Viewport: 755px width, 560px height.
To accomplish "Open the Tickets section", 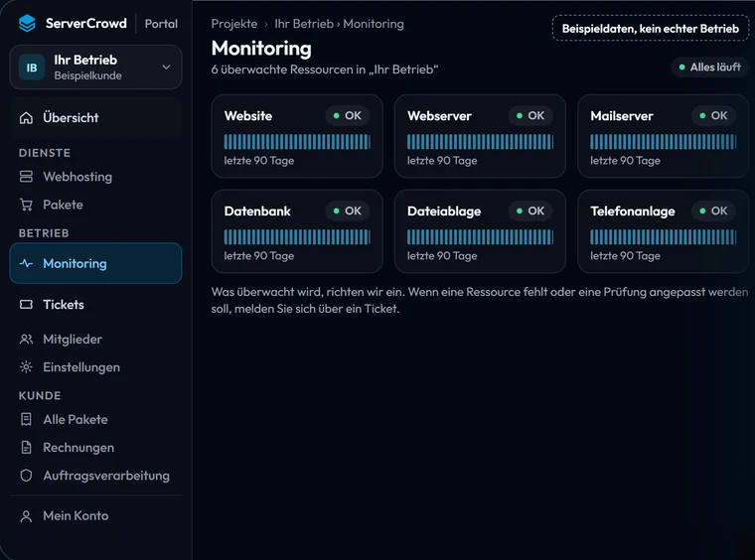I will click(95, 305).
